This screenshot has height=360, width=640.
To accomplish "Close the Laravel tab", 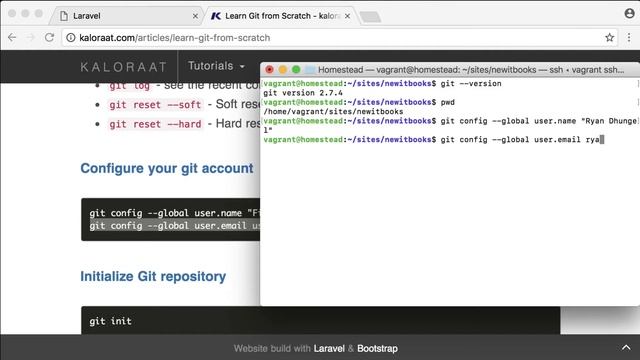I will [x=195, y=16].
